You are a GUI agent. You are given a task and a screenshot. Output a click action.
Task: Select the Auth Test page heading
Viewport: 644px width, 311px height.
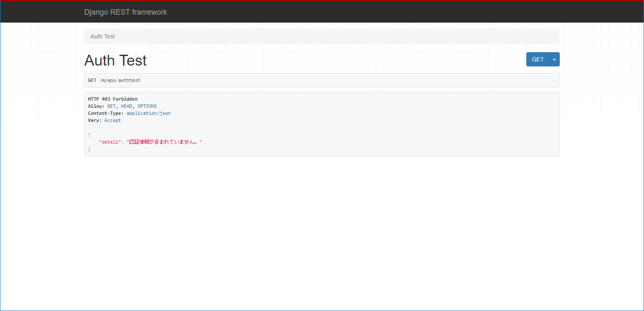(115, 60)
